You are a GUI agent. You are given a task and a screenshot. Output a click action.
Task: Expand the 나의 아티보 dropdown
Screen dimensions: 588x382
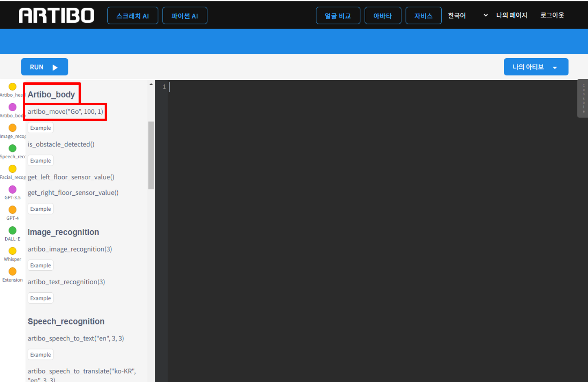click(535, 67)
